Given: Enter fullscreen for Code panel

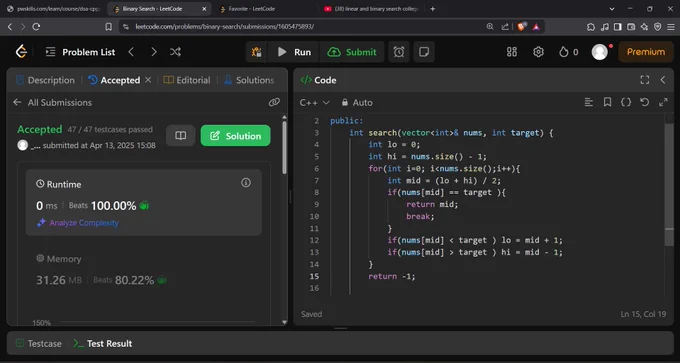Looking at the screenshot, I should coord(645,80).
